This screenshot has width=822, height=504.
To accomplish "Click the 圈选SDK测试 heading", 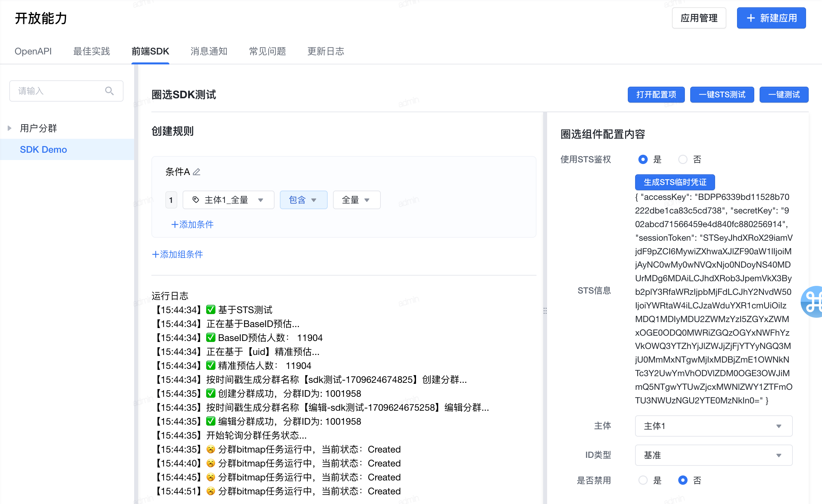I will 184,95.
